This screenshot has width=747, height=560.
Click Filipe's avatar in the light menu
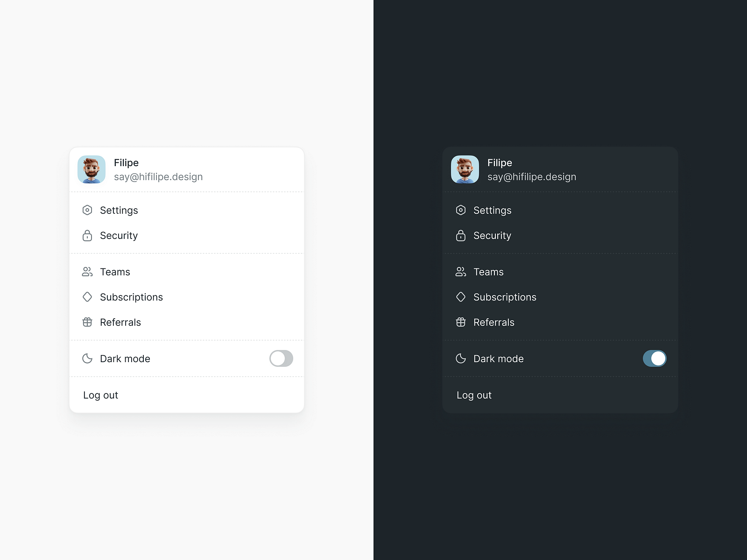coord(92,169)
